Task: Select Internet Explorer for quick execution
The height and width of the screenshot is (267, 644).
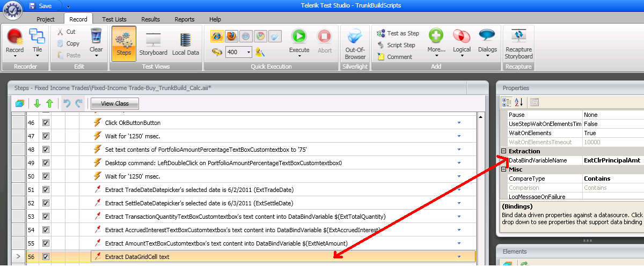Action: 217,36
